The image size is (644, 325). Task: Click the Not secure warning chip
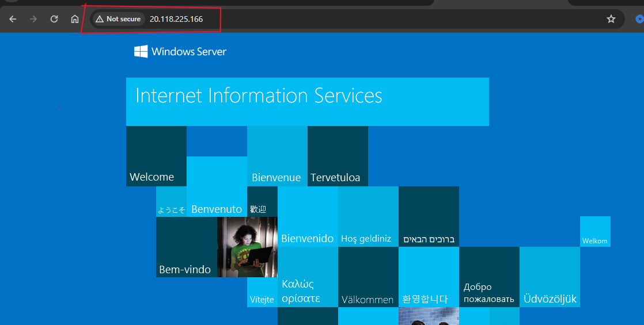click(118, 19)
